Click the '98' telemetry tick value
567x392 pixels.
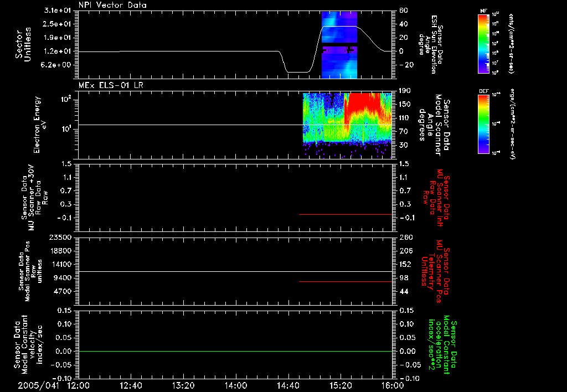tap(404, 278)
